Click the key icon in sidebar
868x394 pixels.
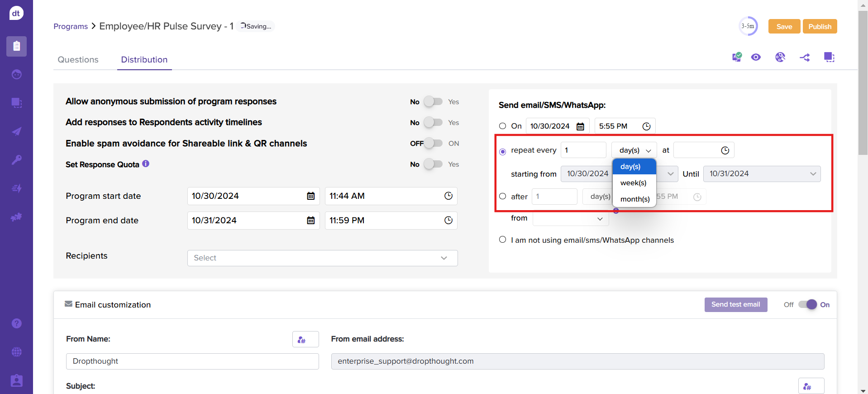17,160
